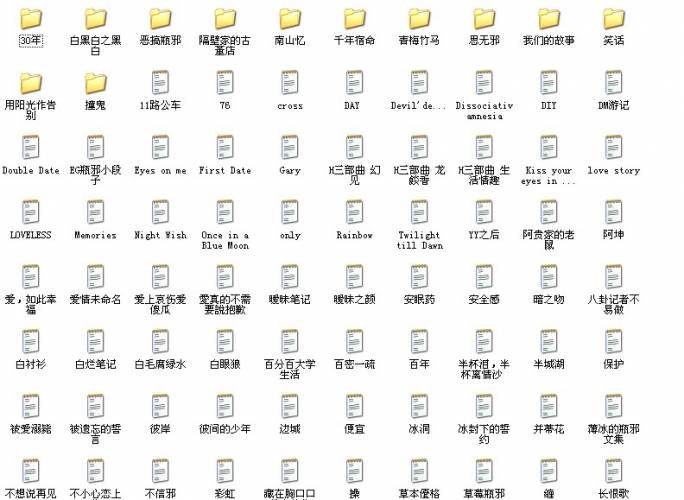Open the 30年 folder
The height and width of the screenshot is (500, 684).
click(31, 19)
